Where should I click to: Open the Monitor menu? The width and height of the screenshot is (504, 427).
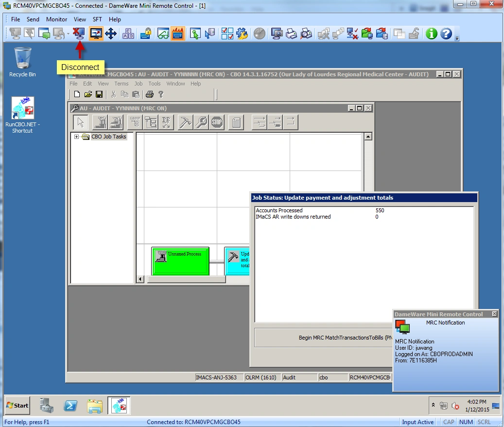point(56,19)
